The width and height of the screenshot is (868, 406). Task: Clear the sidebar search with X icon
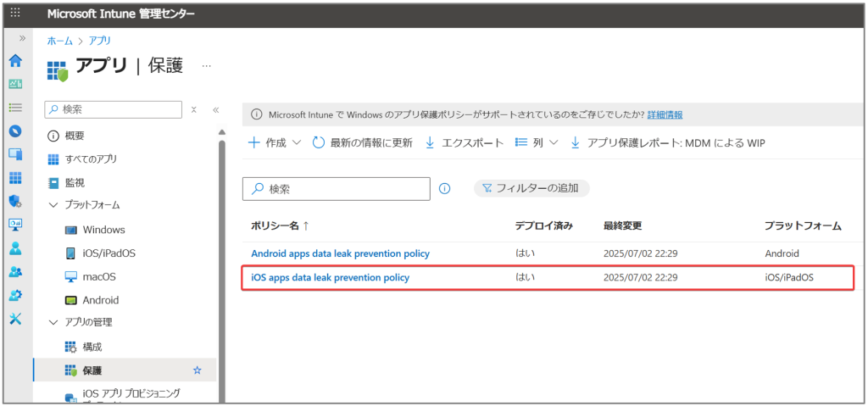[194, 109]
